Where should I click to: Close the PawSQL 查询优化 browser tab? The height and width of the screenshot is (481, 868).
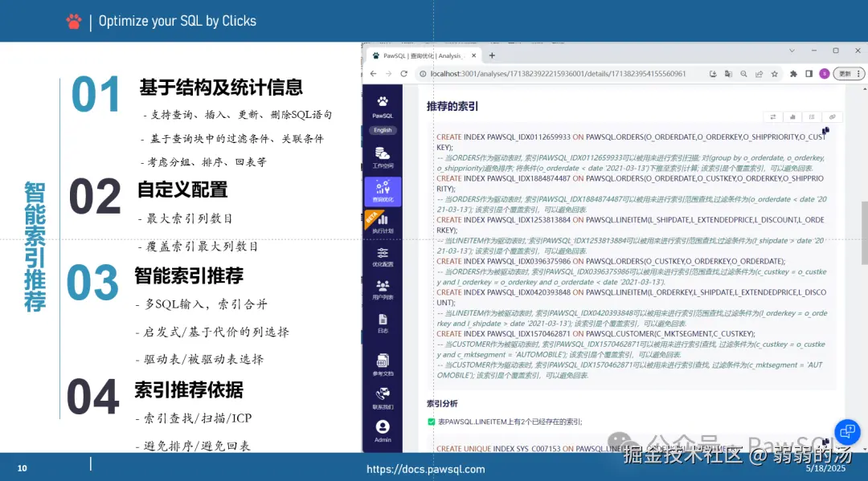coord(474,55)
